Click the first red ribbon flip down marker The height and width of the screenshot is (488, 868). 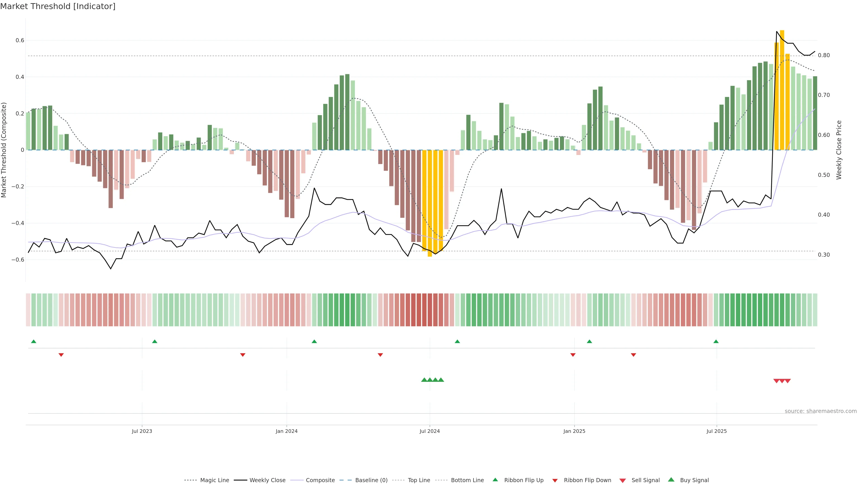pyautogui.click(x=61, y=355)
